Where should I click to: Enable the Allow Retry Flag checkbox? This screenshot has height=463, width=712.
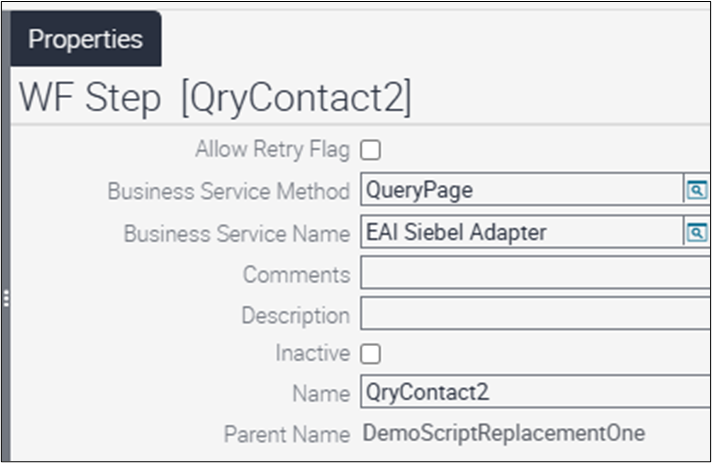coord(370,150)
